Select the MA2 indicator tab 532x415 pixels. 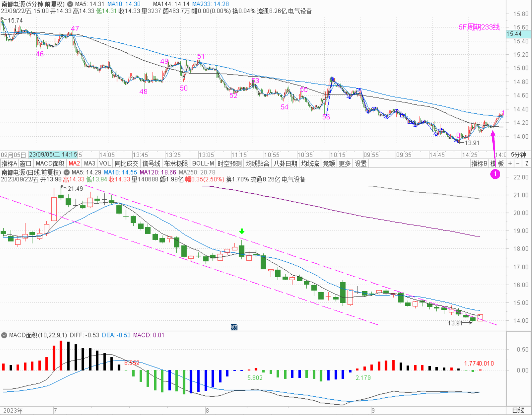(74, 163)
